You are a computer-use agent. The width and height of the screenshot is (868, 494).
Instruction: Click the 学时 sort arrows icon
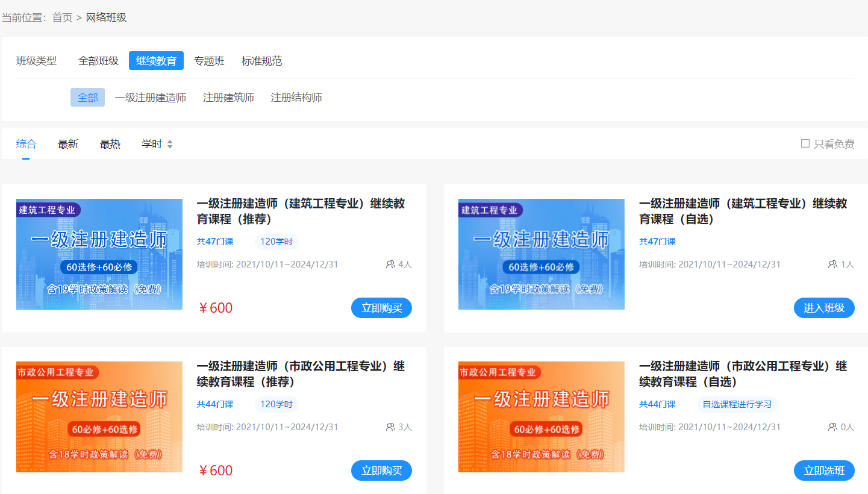coord(170,145)
